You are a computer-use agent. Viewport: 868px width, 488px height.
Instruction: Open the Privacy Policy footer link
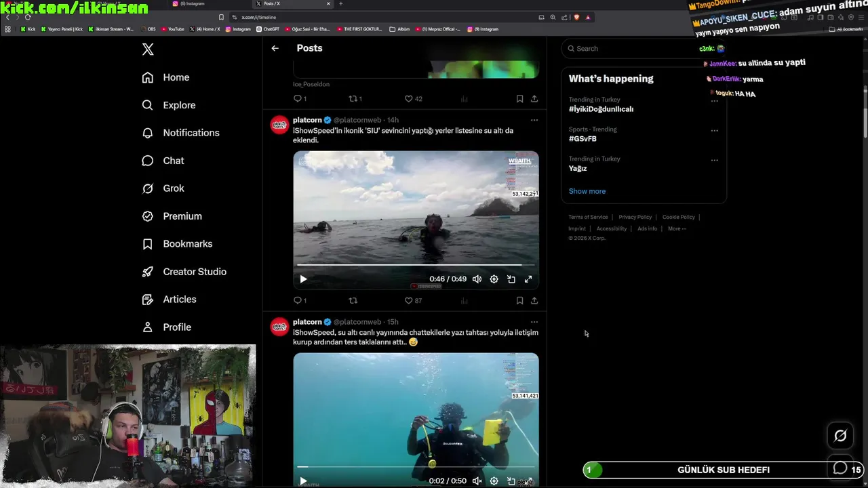point(635,217)
